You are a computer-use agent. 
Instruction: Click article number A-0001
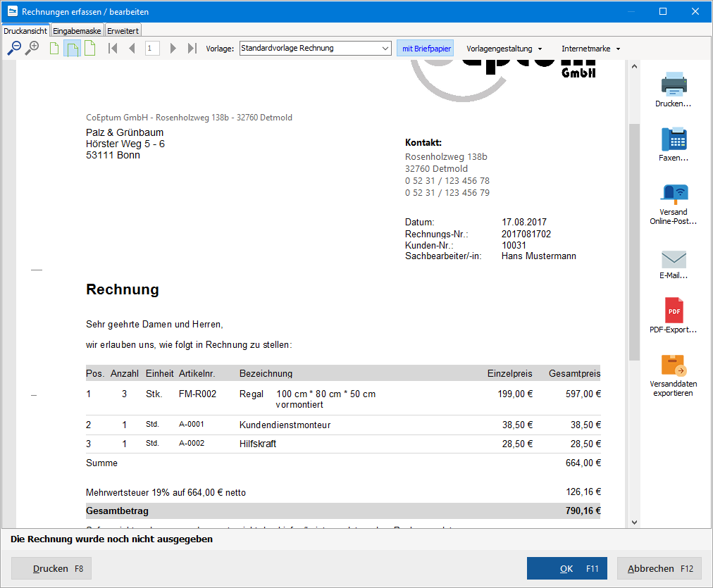click(192, 425)
